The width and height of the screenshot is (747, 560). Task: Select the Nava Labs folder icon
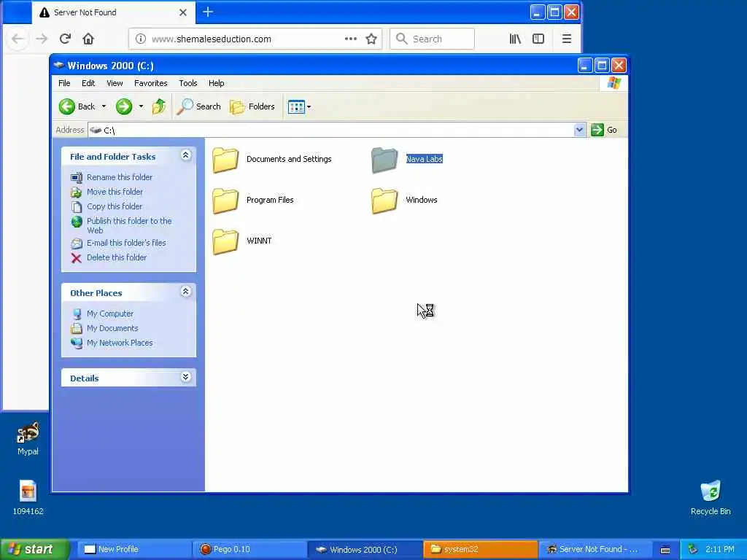tap(384, 160)
